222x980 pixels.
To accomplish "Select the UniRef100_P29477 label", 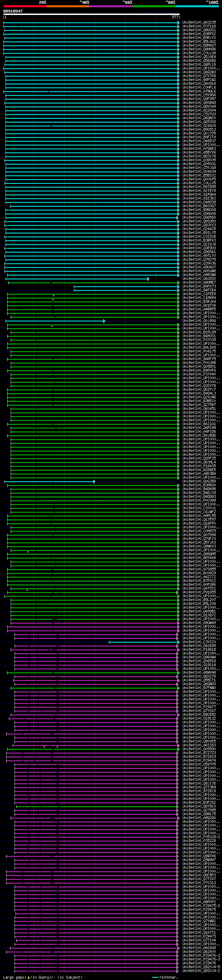I will click(199, 707).
